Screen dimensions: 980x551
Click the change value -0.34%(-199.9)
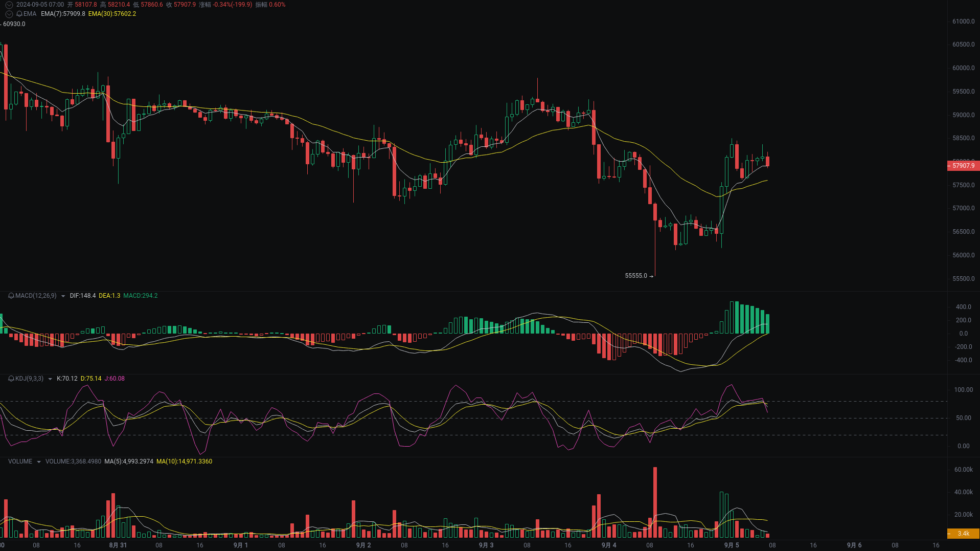tap(232, 5)
